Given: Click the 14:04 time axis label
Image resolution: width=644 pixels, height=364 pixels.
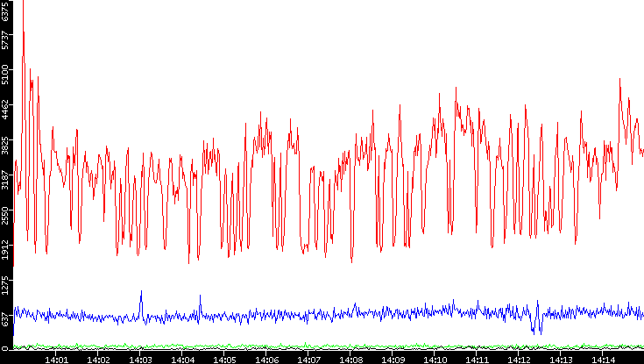Looking at the screenshot, I should pos(182,360).
